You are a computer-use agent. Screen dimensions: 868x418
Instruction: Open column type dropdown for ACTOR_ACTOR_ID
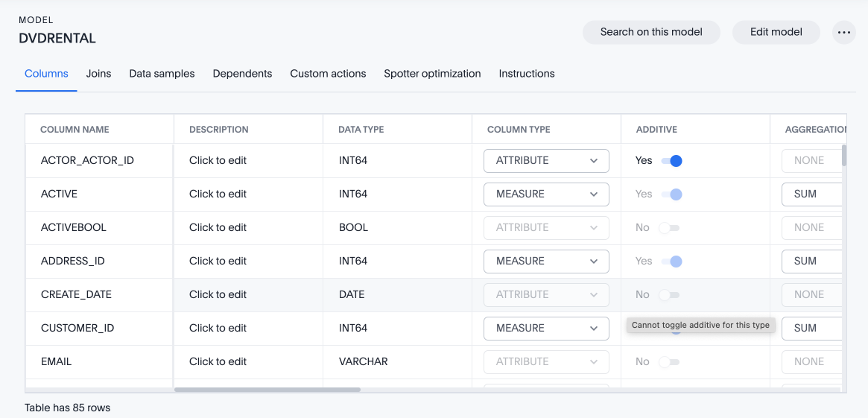pos(546,161)
